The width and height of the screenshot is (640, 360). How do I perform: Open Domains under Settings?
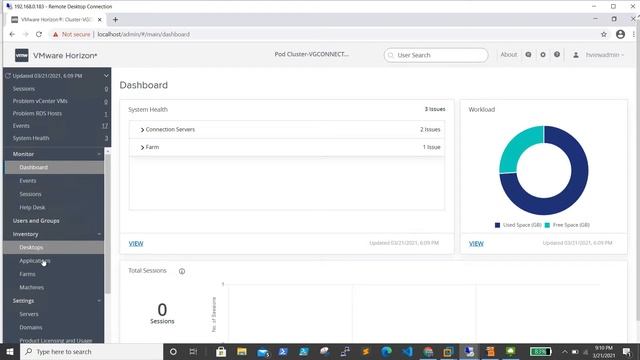31,327
